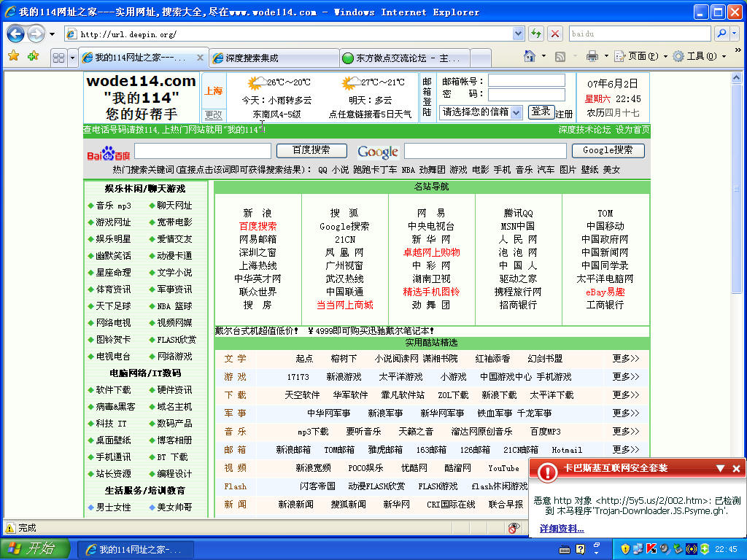Click the IE window taskbar button
Image resolution: width=747 pixels, height=560 pixels.
point(135,550)
